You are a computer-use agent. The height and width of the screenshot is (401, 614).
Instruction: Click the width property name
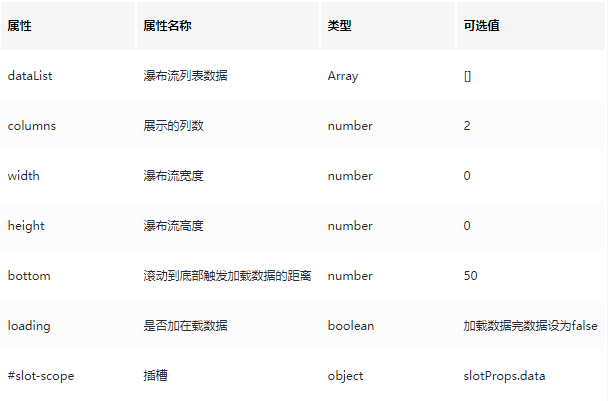point(23,175)
